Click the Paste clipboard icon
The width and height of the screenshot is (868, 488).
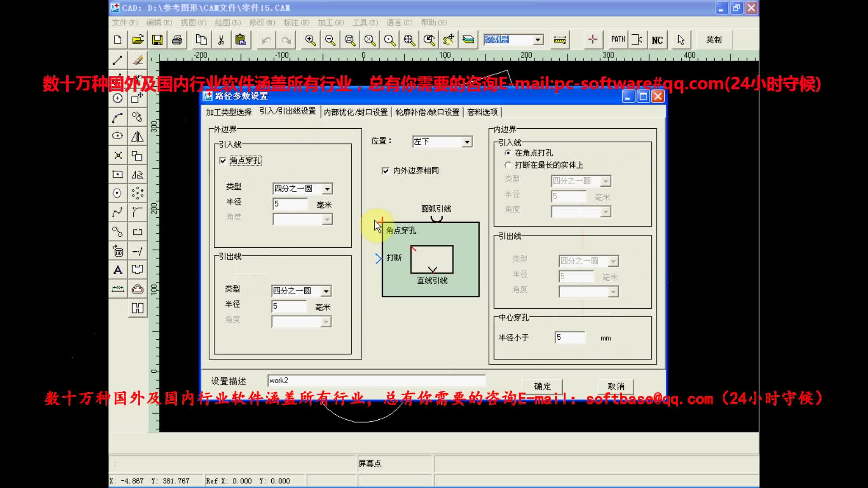coord(241,40)
